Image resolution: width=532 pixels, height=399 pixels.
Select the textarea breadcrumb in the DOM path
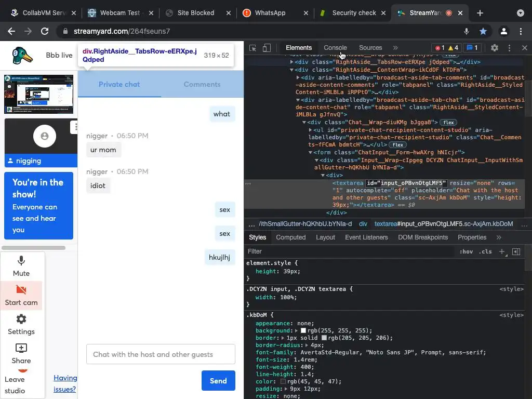pos(444,224)
